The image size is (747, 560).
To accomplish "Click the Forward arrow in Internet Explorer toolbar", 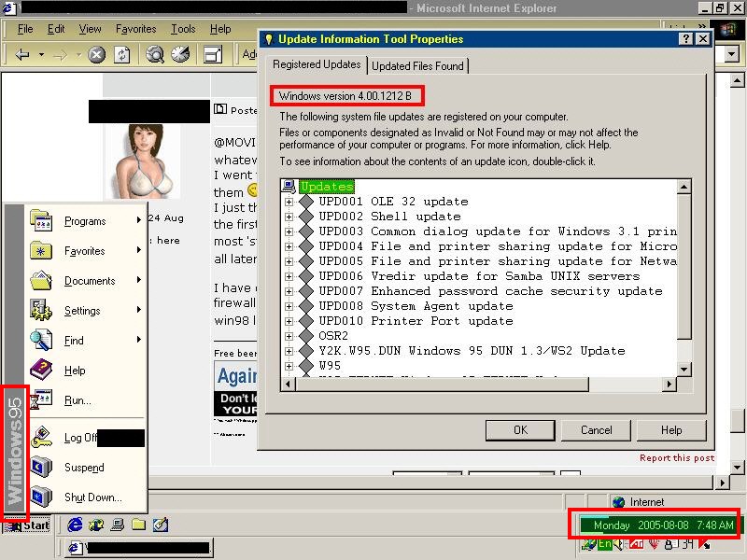I will (x=61, y=55).
